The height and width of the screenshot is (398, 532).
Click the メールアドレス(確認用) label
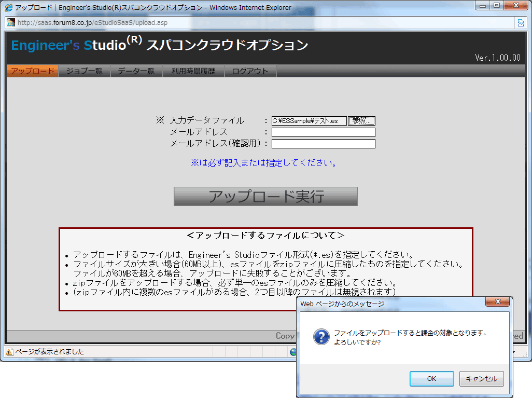click(x=216, y=143)
